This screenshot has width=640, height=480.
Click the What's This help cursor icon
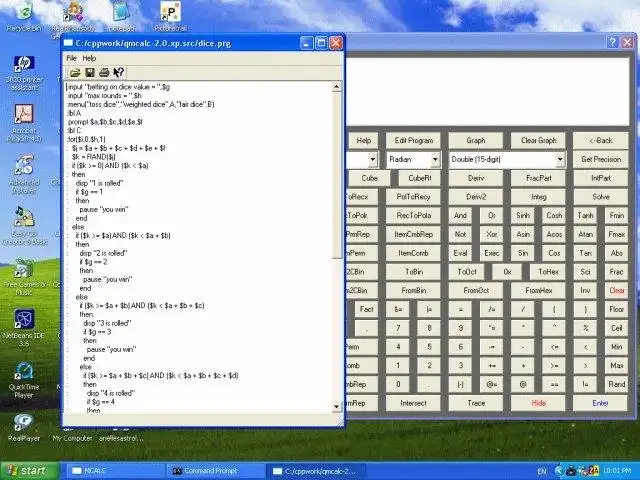118,73
